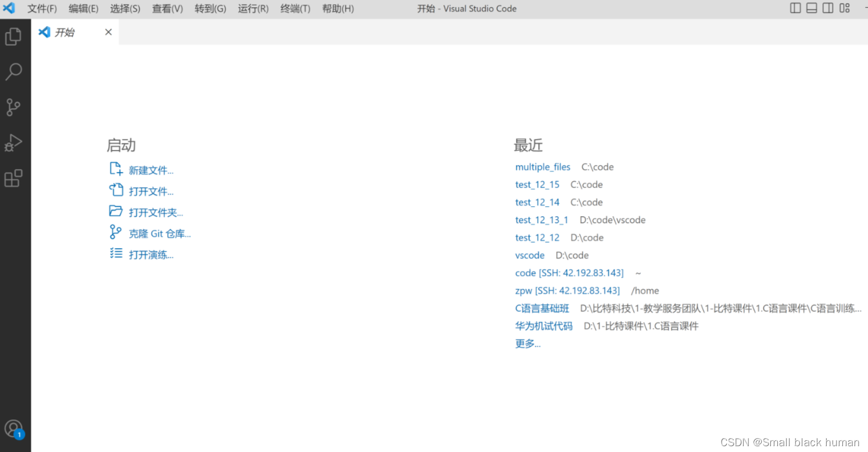Screen dimensions: 868x452
Task: Click the 最近 heading
Action: tap(528, 145)
